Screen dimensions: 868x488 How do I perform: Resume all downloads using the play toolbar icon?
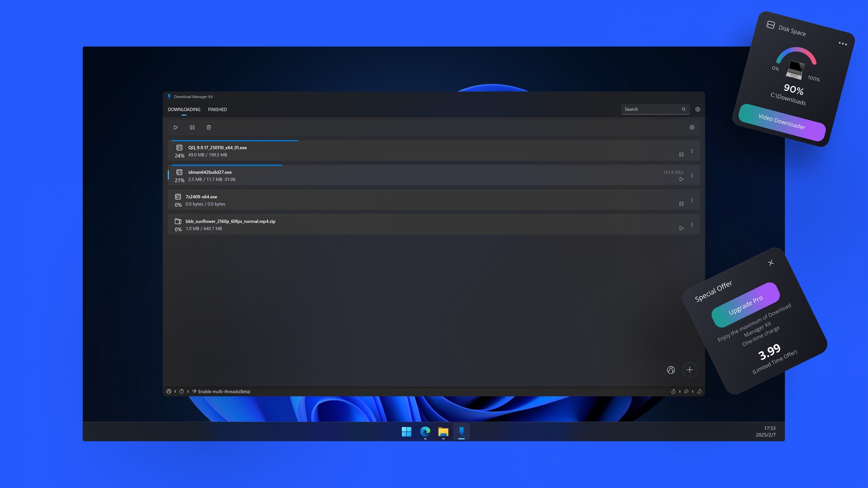point(176,127)
